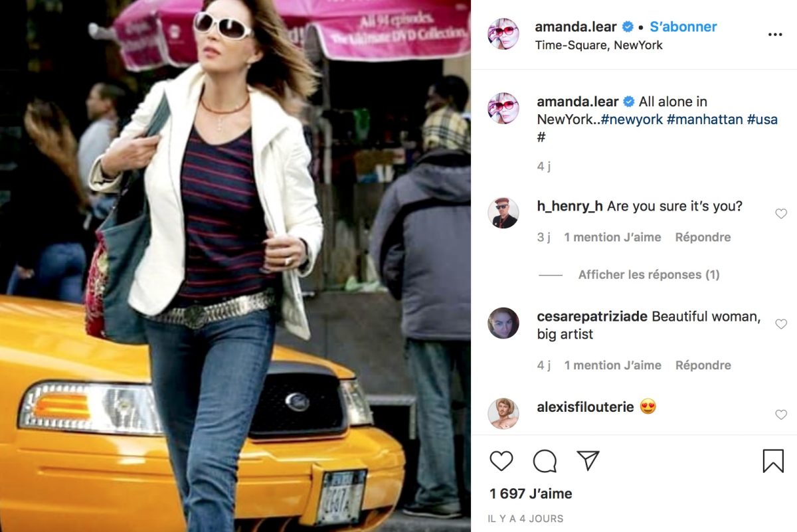Like alexisfilouterie's comment with the heart
Viewport: 797px width, 532px height.
(x=781, y=414)
